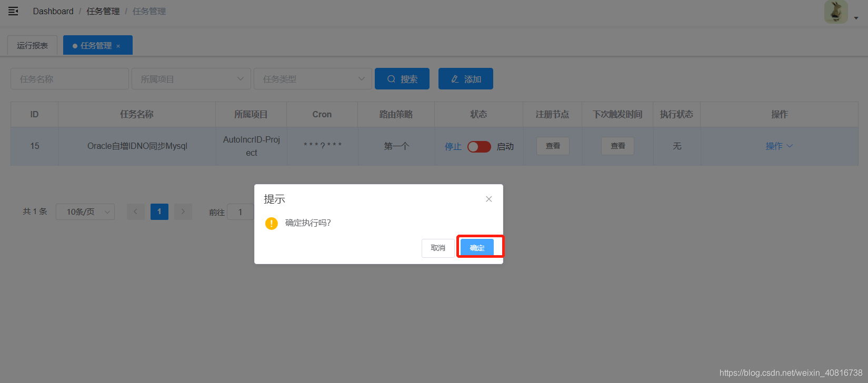The height and width of the screenshot is (383, 868).
Task: Cancel the dialog with 取消
Action: (x=438, y=248)
